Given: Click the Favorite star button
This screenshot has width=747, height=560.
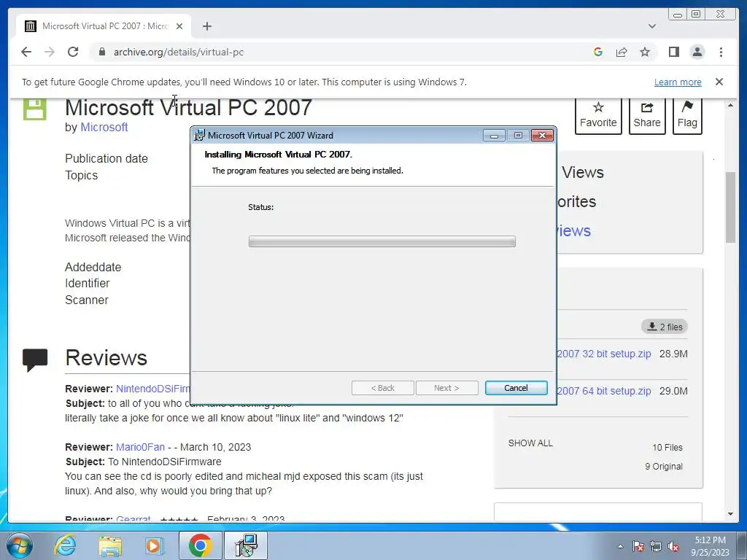Looking at the screenshot, I should [598, 115].
